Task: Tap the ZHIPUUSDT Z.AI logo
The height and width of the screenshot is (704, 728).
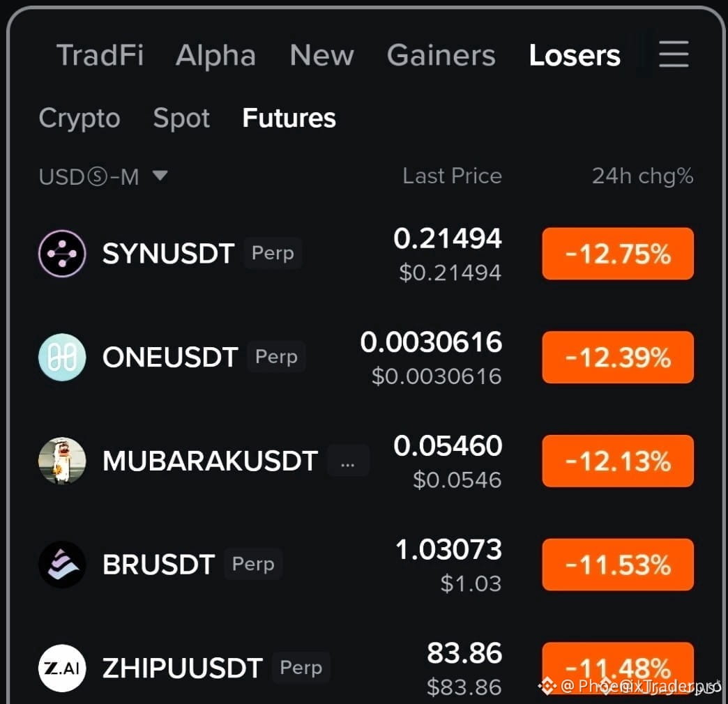Action: coord(62,668)
